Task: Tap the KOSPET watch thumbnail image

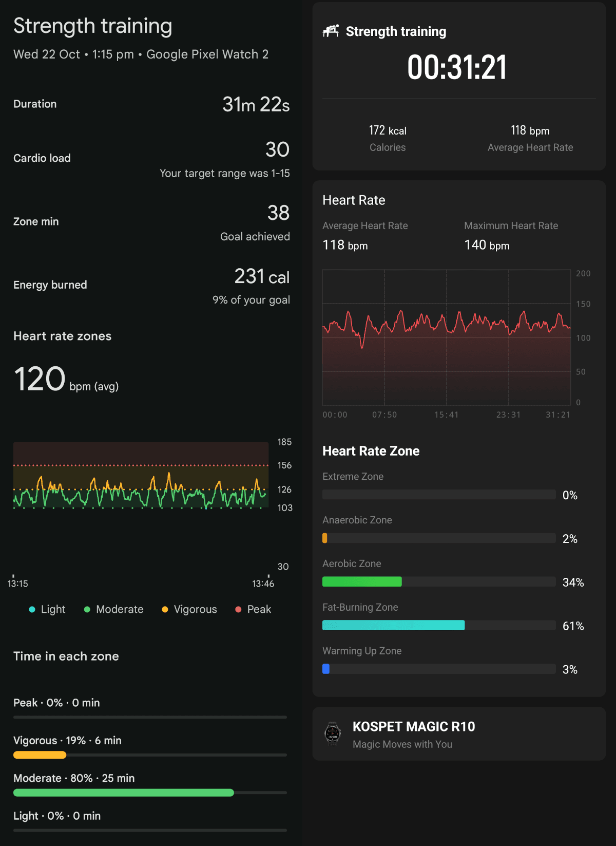Action: [333, 734]
